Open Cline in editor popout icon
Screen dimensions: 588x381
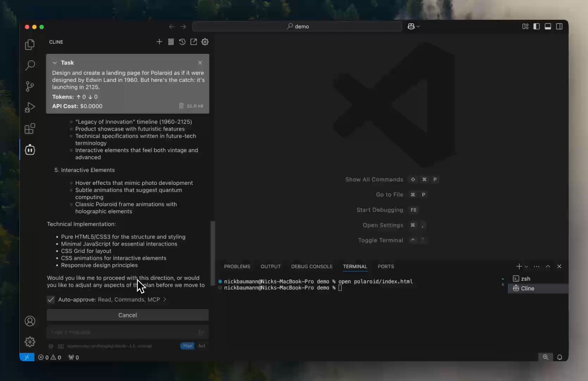coord(194,42)
